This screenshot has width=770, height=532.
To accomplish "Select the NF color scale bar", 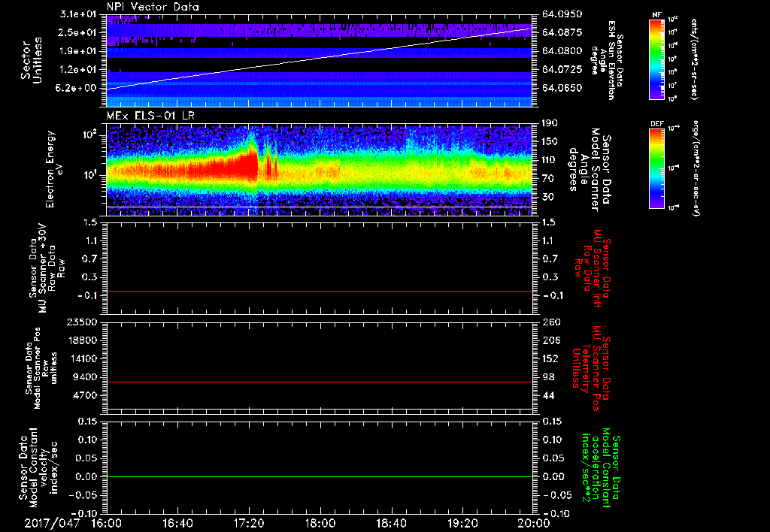I will 657,59.
